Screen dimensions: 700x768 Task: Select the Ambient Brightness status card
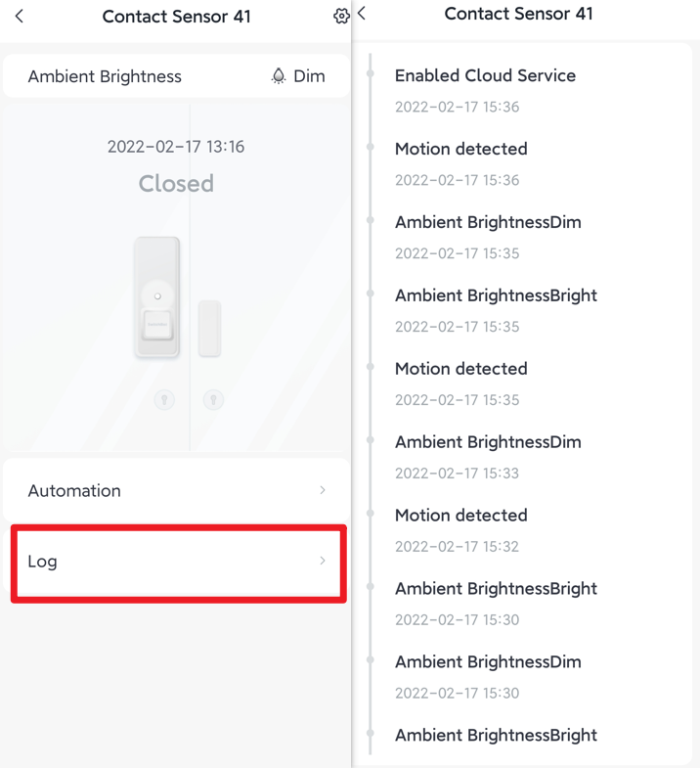coord(176,76)
